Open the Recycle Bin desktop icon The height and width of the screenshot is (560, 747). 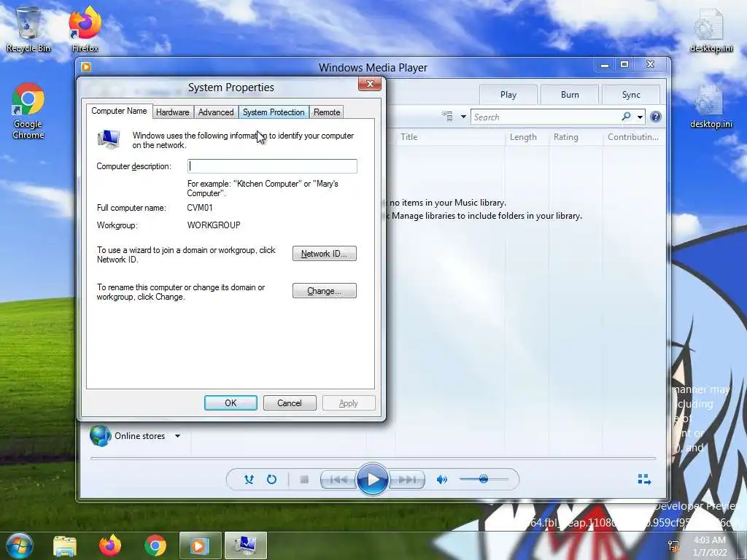(x=28, y=29)
